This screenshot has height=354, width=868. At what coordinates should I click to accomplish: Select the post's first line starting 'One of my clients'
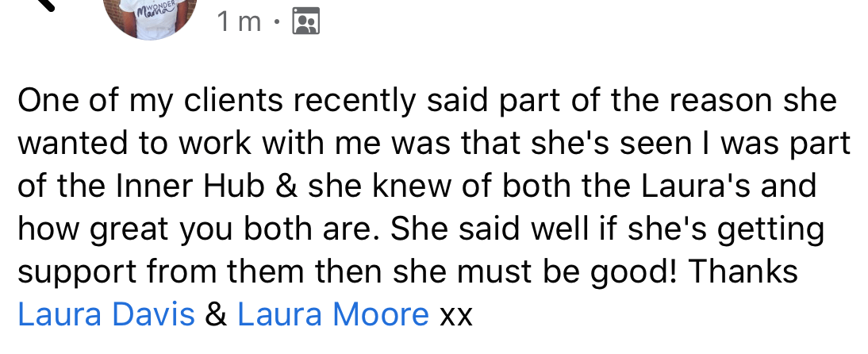pos(427,102)
